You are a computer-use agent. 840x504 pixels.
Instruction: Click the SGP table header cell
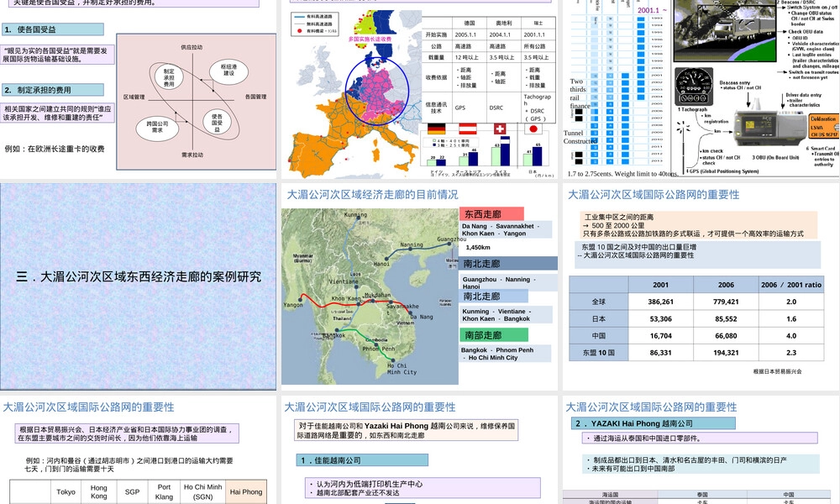133,491
